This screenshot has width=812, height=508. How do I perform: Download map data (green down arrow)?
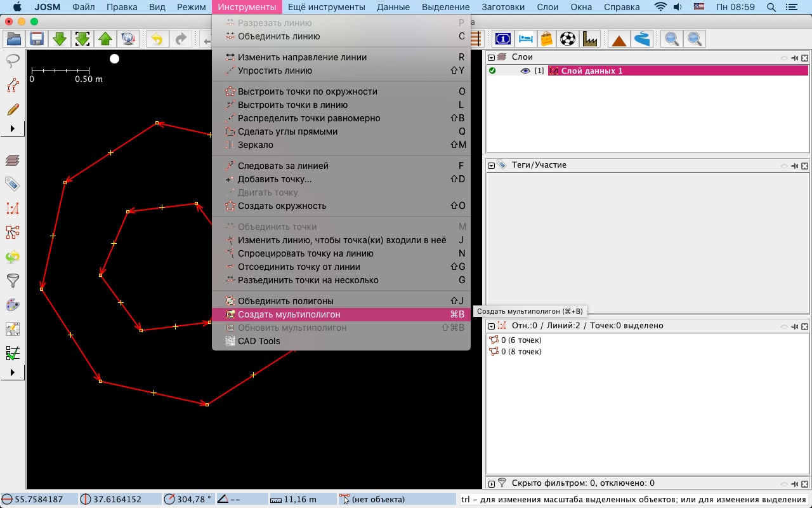60,39
